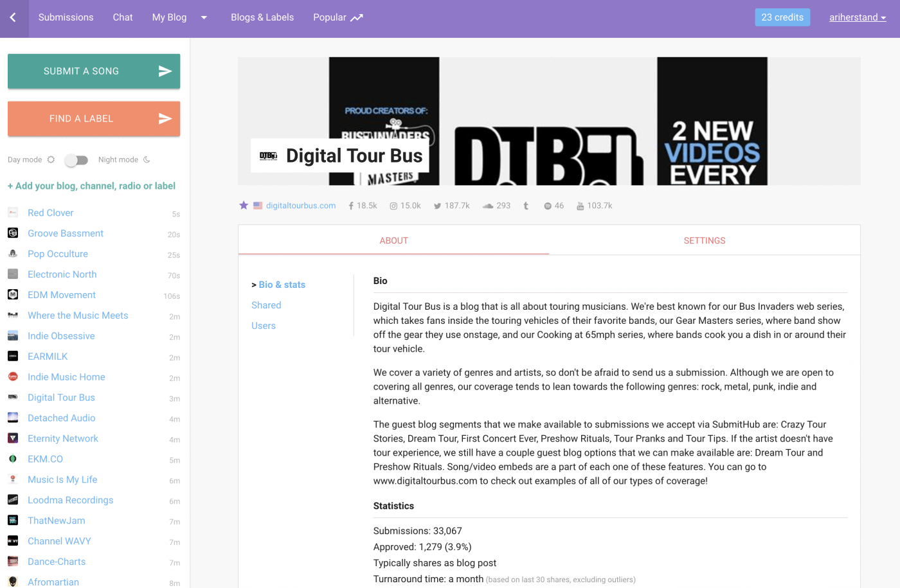The image size is (900, 588).
Task: Open Blogs & Labels in the navigation
Action: (262, 17)
